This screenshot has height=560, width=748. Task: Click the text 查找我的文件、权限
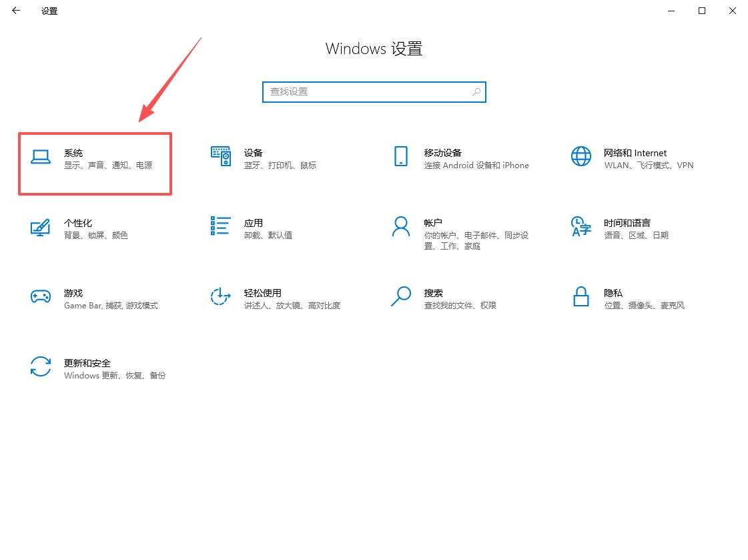(x=460, y=306)
